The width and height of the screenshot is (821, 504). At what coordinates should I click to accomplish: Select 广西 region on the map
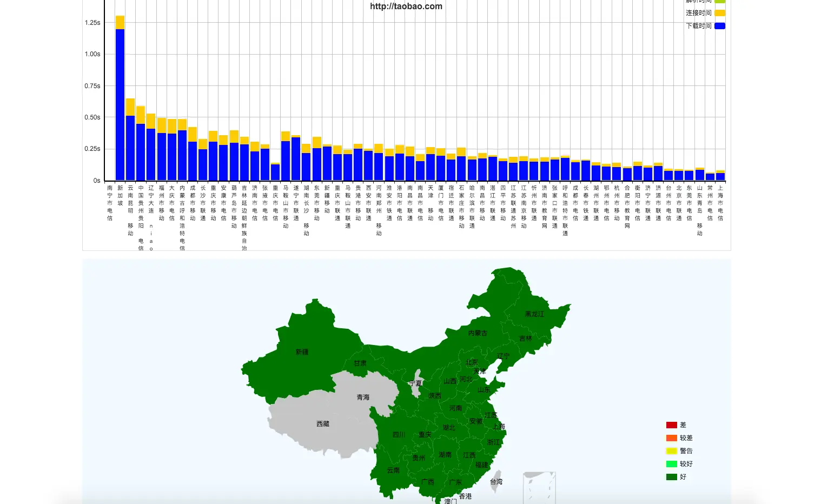pyautogui.click(x=427, y=481)
